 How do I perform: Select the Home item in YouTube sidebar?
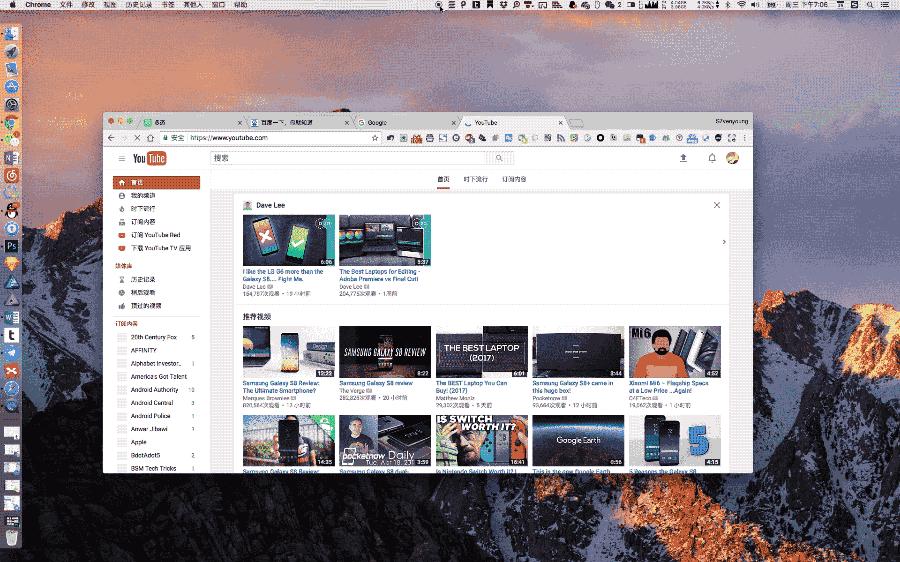coord(156,183)
